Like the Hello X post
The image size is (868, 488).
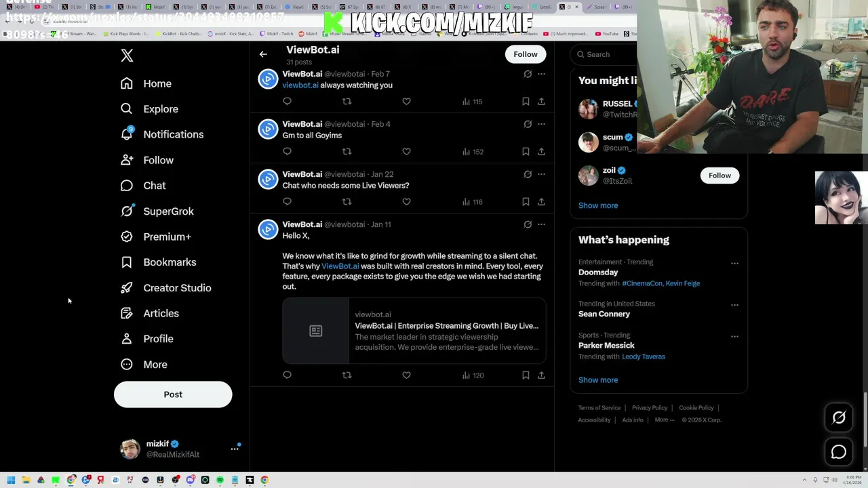click(x=406, y=375)
